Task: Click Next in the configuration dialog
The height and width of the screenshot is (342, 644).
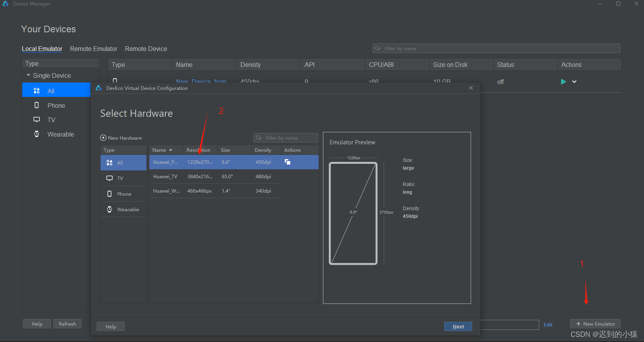Action: click(x=458, y=326)
